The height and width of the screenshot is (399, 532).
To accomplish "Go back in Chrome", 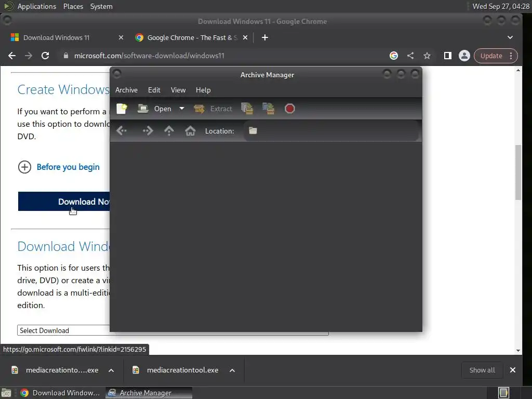I will click(12, 56).
